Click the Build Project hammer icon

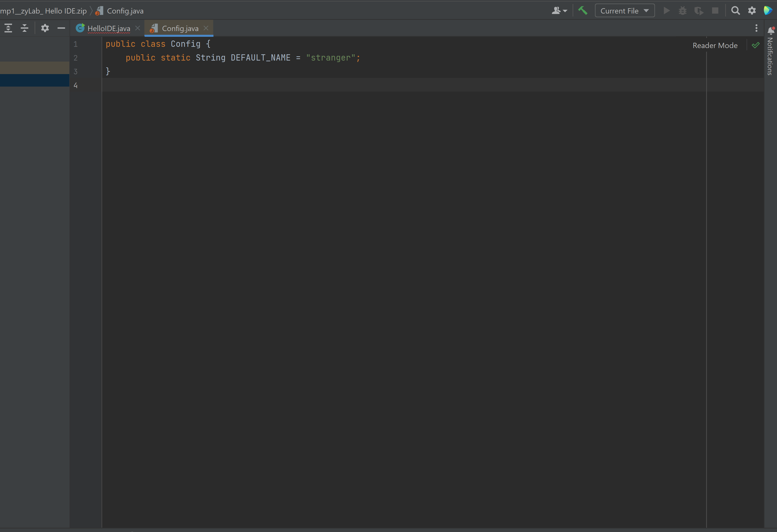click(x=583, y=11)
